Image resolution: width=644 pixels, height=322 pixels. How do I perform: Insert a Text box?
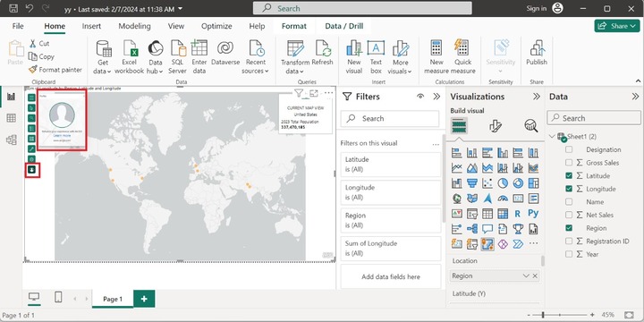[376, 57]
